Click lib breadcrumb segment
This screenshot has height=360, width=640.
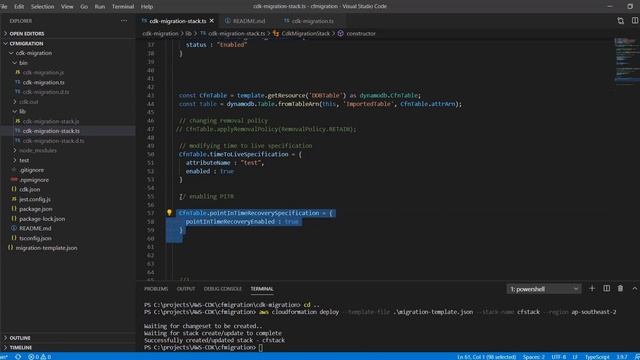tap(188, 33)
